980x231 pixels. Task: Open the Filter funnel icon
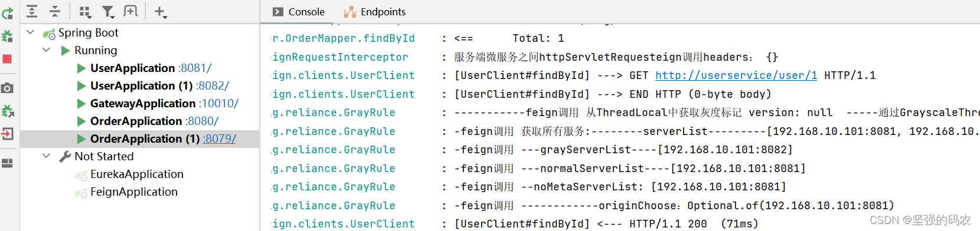(108, 11)
